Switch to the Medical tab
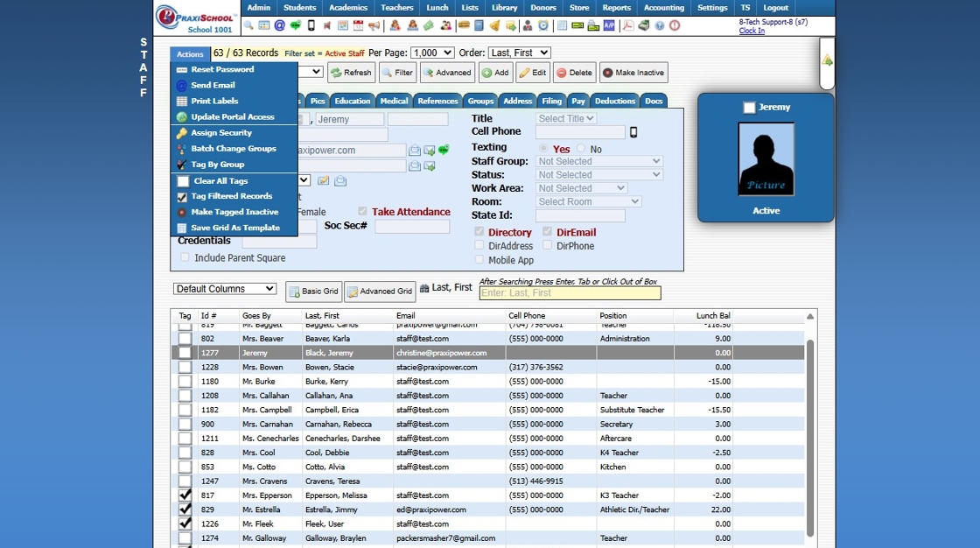The image size is (980, 548). point(394,102)
